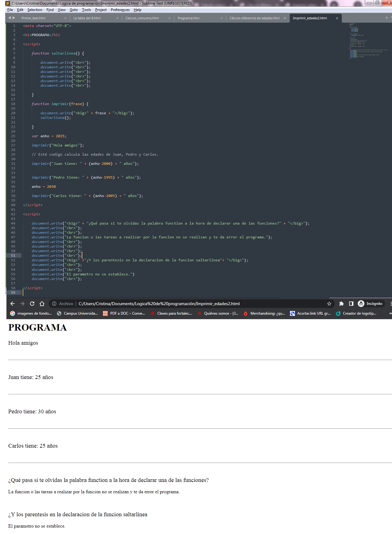Open the Goto menu

74,10
